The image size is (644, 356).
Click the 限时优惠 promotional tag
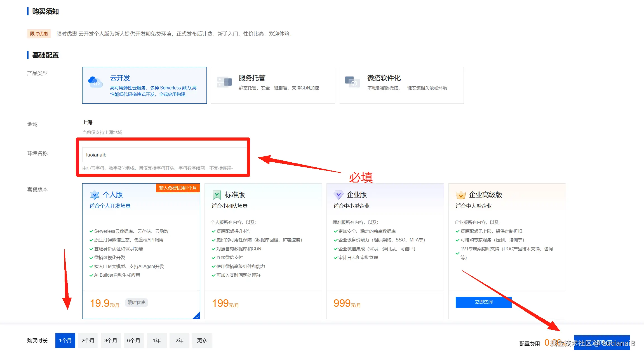(39, 34)
